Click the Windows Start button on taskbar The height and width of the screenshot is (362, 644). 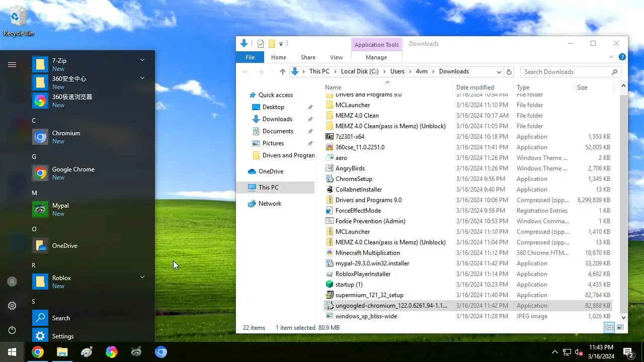12,352
